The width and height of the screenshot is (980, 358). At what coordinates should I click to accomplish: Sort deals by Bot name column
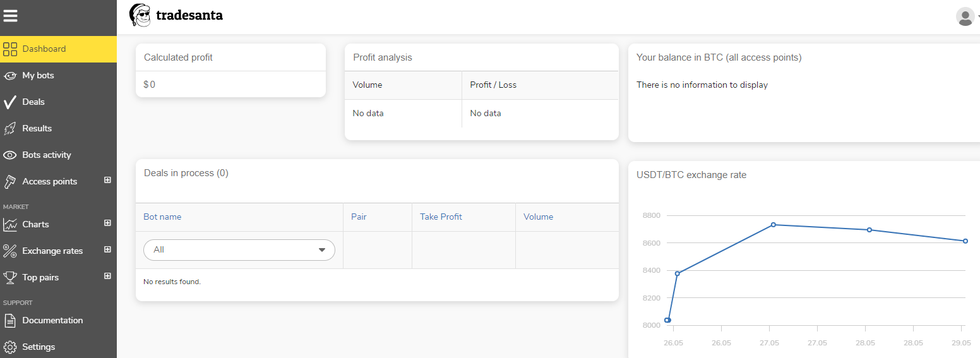(x=162, y=217)
